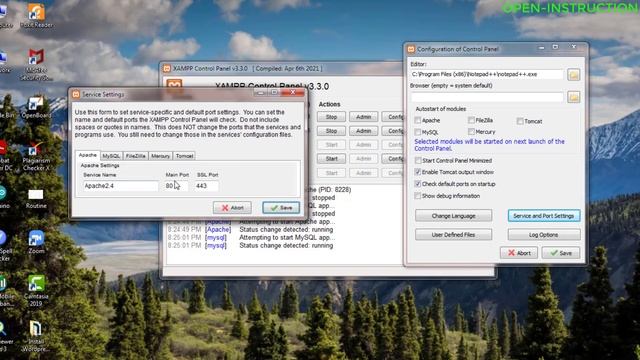
Task: Switch to MySQL tab in Service Settings
Action: tap(111, 156)
